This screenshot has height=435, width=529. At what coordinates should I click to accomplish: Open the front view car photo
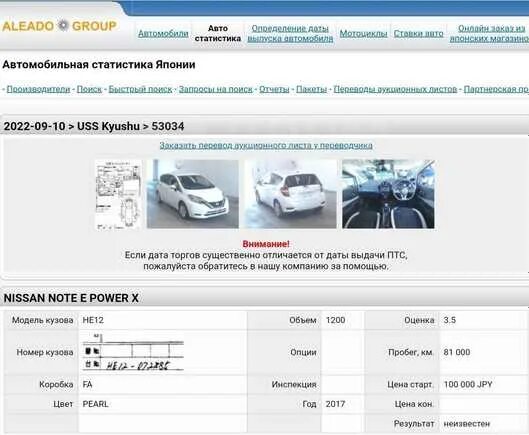193,194
